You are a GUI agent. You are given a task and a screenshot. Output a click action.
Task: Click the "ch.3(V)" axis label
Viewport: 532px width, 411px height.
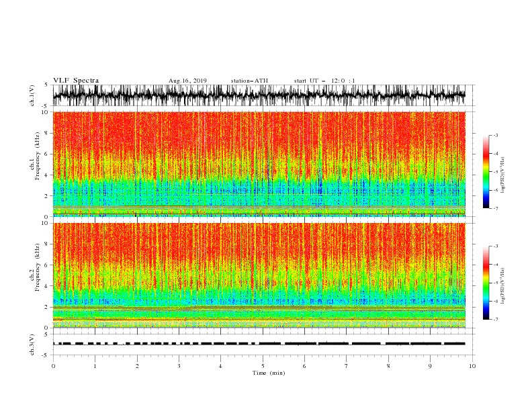(x=32, y=345)
